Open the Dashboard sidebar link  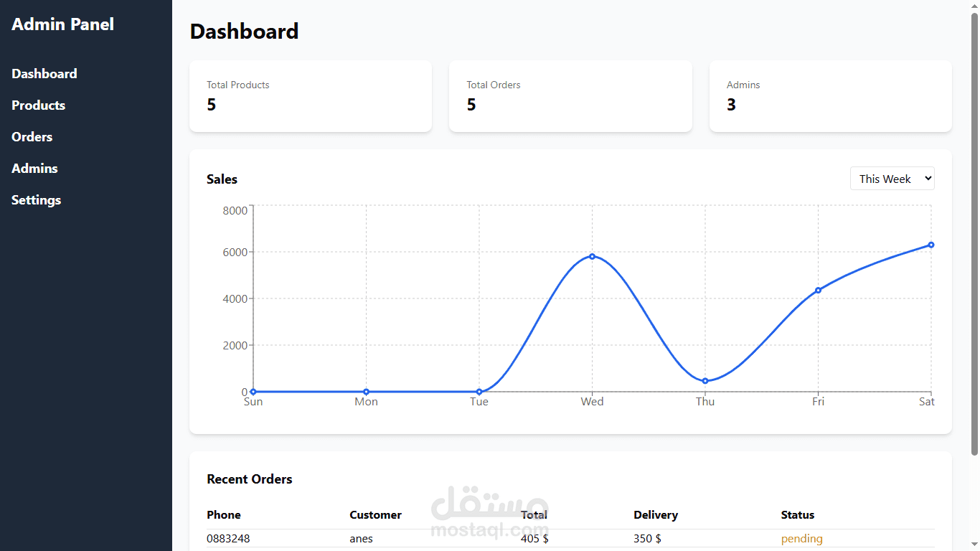[44, 74]
